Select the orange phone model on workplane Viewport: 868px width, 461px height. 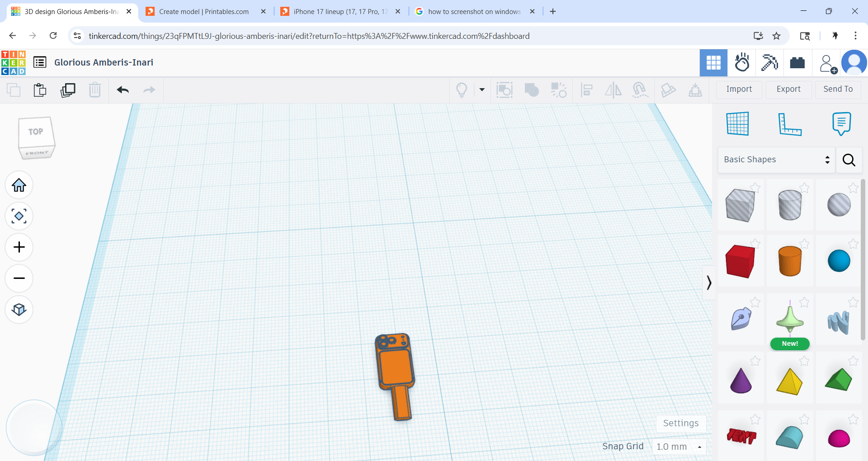[394, 375]
